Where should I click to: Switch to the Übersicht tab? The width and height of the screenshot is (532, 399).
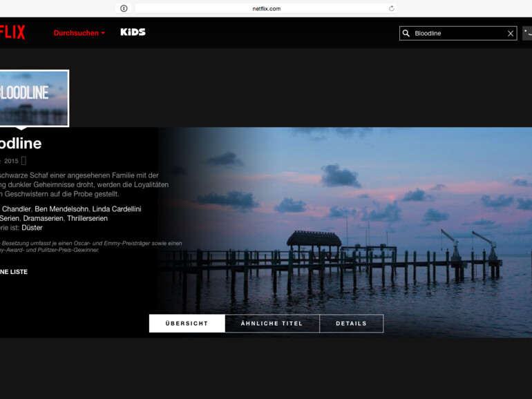tap(187, 323)
